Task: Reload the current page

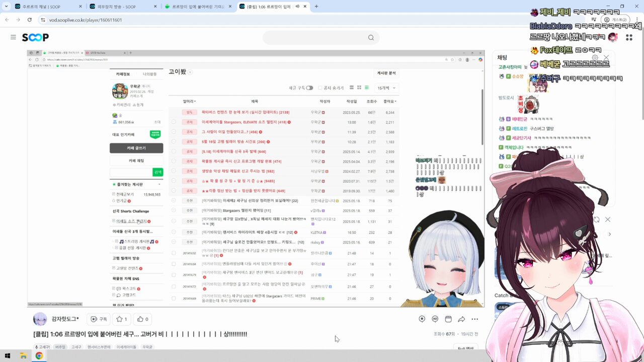Action: [30, 20]
